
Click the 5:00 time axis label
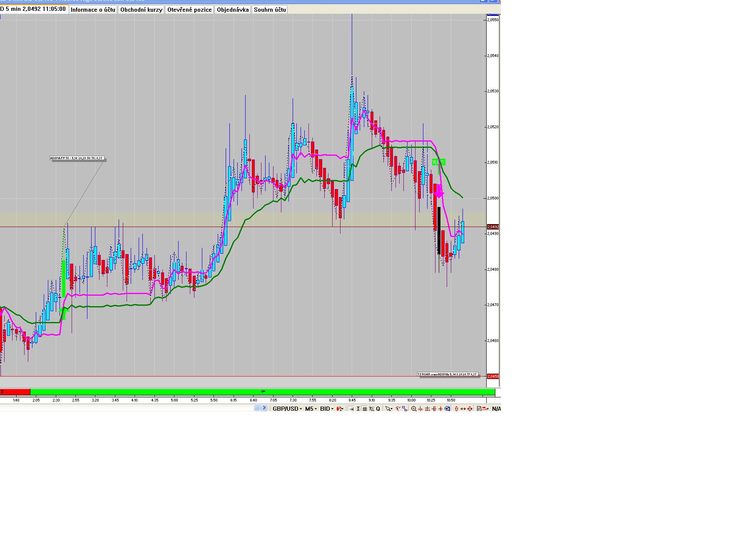click(x=174, y=400)
